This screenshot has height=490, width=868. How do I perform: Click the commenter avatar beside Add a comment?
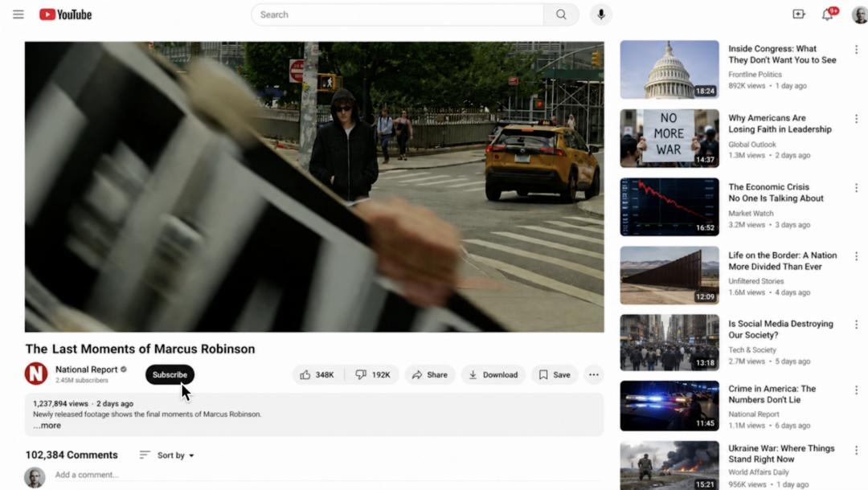click(35, 477)
